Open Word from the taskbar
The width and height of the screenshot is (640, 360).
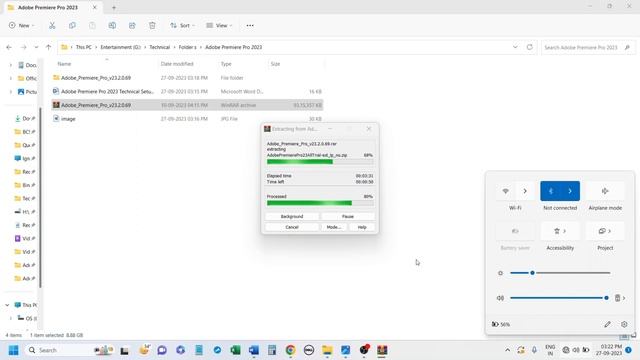[253, 350]
